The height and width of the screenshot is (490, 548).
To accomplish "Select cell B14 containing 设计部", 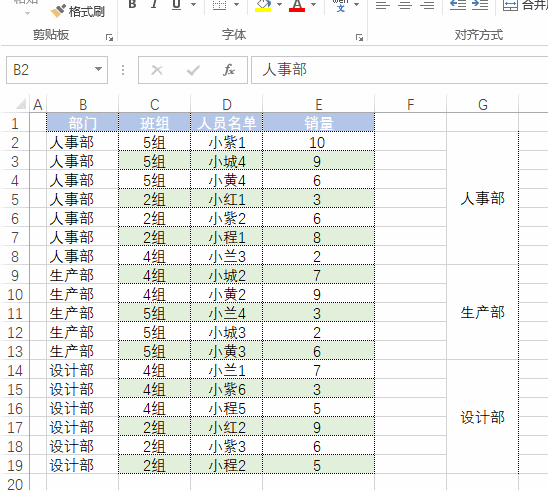I will pyautogui.click(x=82, y=370).
